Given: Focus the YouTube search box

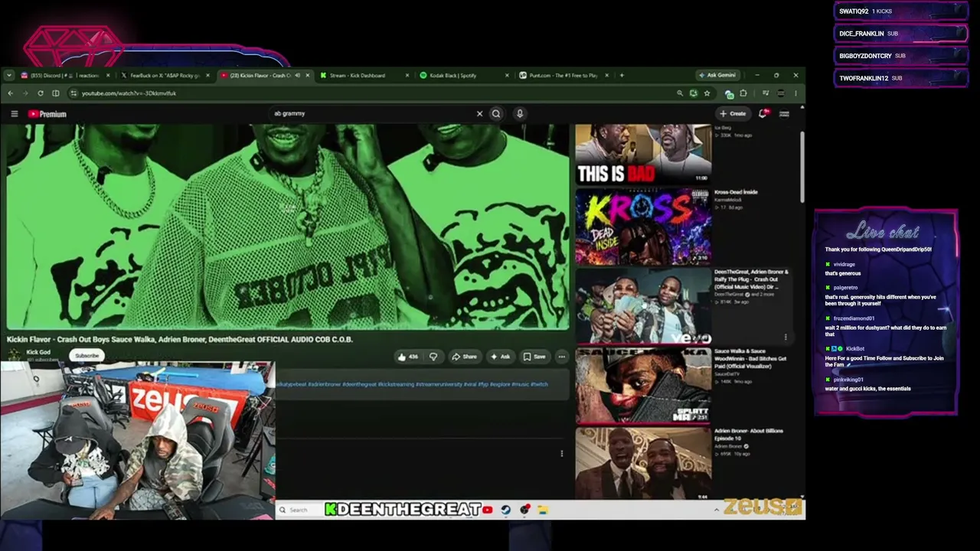Looking at the screenshot, I should [371, 113].
